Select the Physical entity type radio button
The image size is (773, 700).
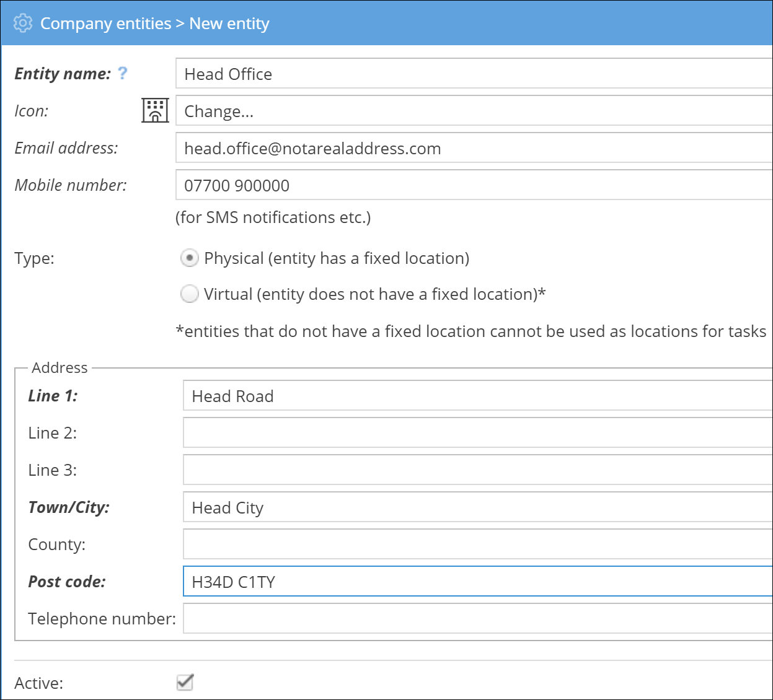(189, 258)
